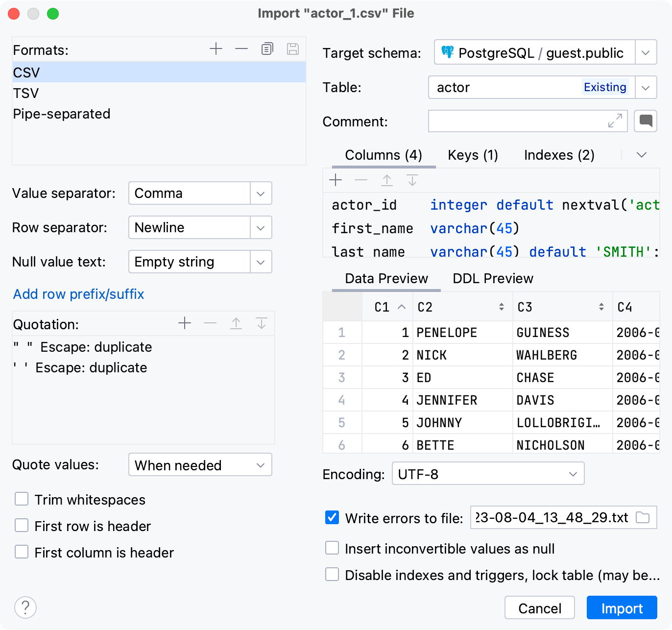Screen dimensions: 672x630
Task: Add a new format with the plus icon
Action: coord(216,49)
